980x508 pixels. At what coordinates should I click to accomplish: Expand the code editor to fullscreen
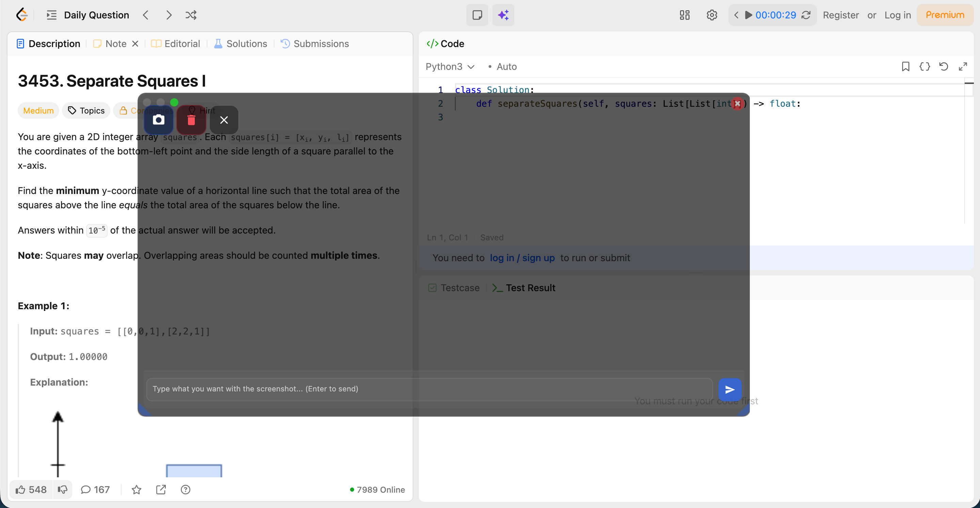963,66
